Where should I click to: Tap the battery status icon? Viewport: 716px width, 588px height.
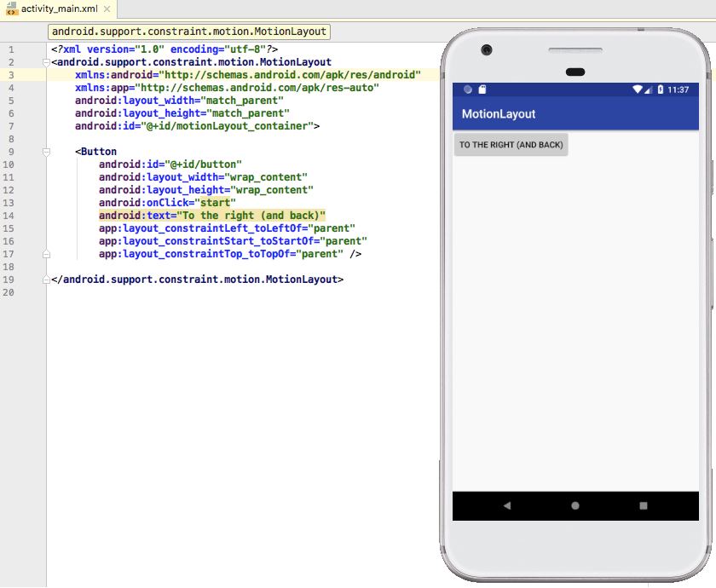click(x=661, y=89)
